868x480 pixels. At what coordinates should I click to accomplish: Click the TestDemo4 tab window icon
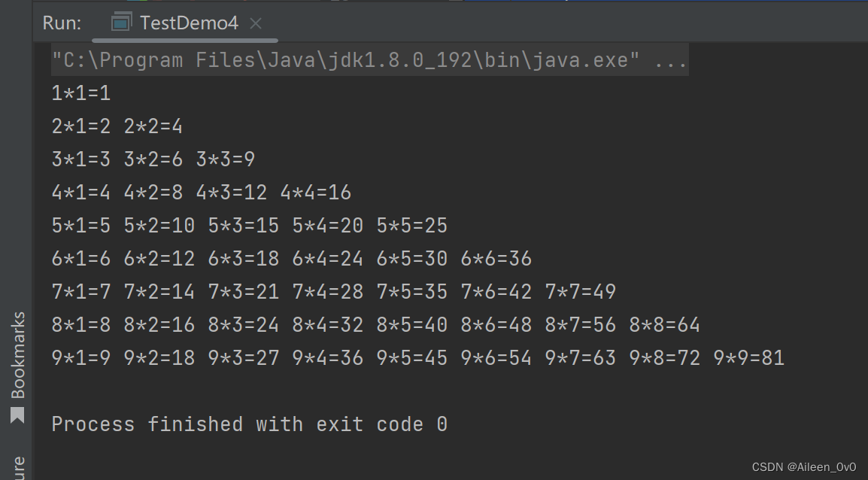(121, 22)
